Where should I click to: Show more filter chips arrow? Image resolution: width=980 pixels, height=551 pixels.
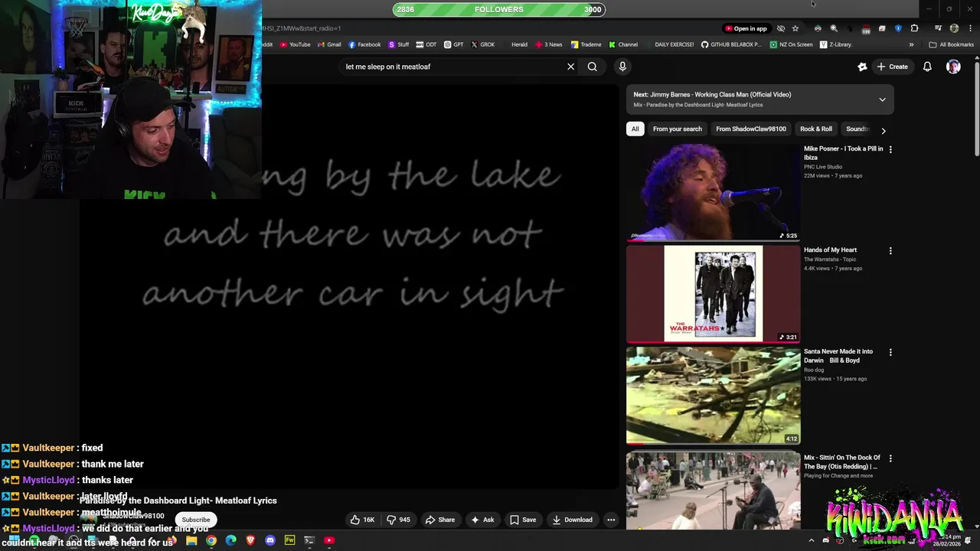tap(883, 130)
